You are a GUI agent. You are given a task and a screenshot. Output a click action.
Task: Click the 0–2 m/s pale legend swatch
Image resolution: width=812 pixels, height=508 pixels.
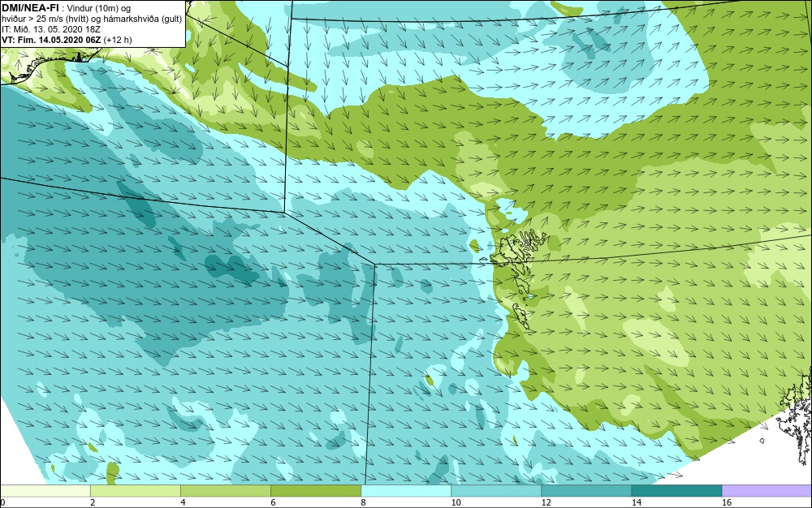click(45, 490)
